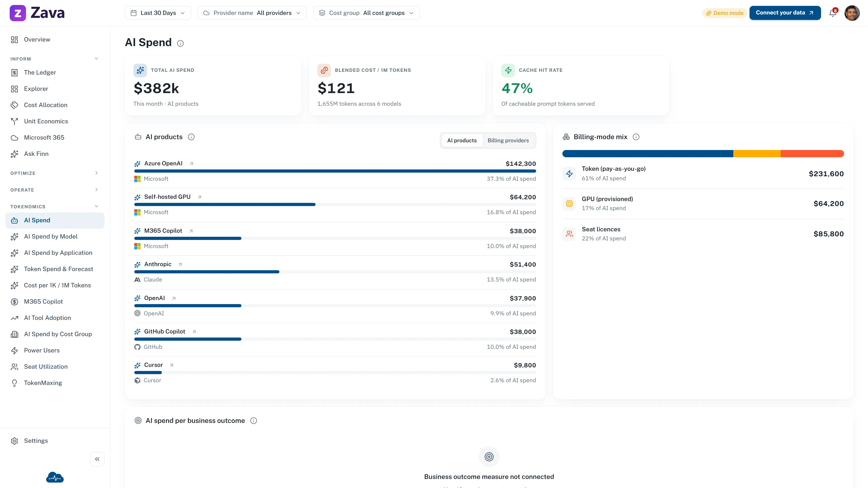Click the Total AI Spend sparkle icon
868x488 pixels.
(140, 70)
